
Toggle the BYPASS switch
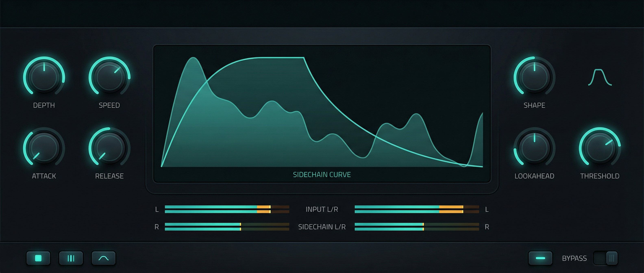605,258
